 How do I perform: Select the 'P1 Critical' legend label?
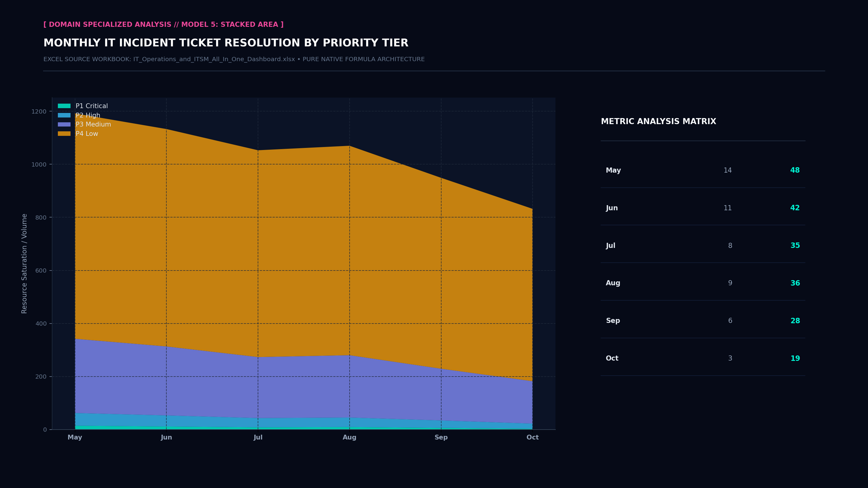92,106
